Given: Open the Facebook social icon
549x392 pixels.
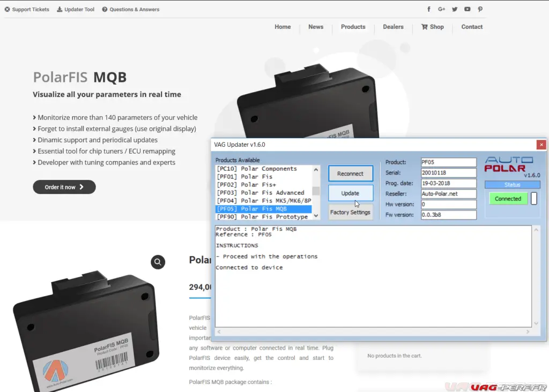Looking at the screenshot, I should [x=428, y=10].
